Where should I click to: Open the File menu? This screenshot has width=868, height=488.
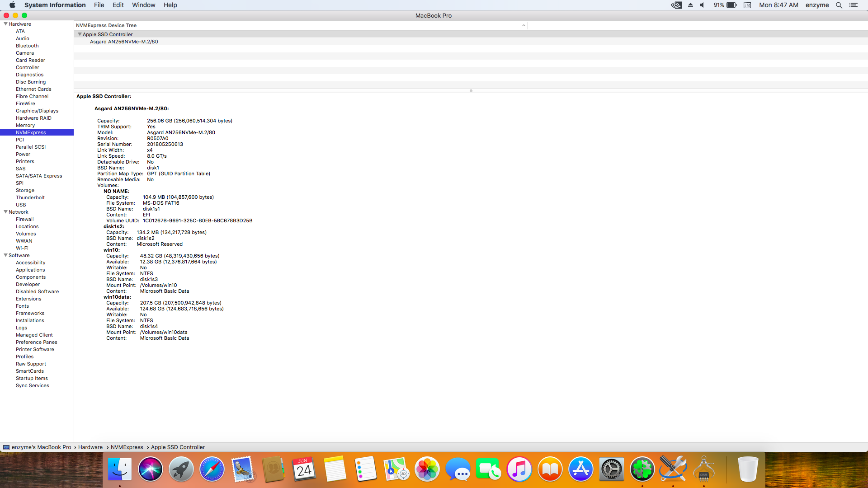click(x=99, y=5)
